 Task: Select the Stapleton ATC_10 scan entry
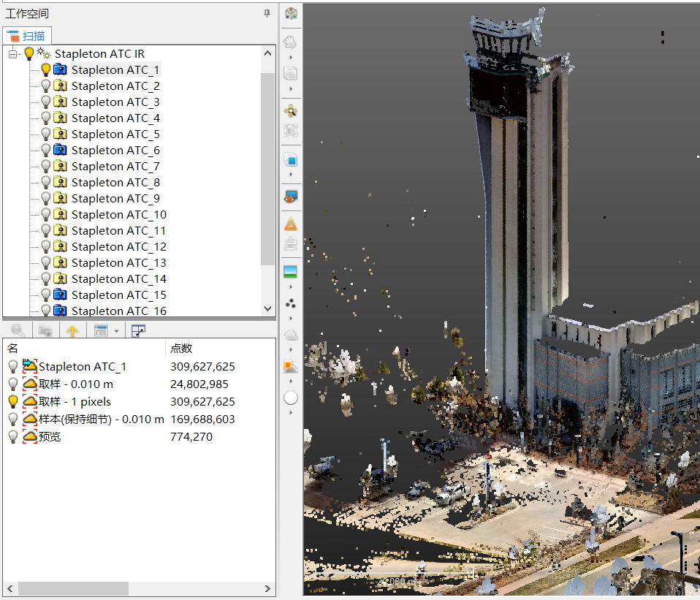pyautogui.click(x=118, y=214)
